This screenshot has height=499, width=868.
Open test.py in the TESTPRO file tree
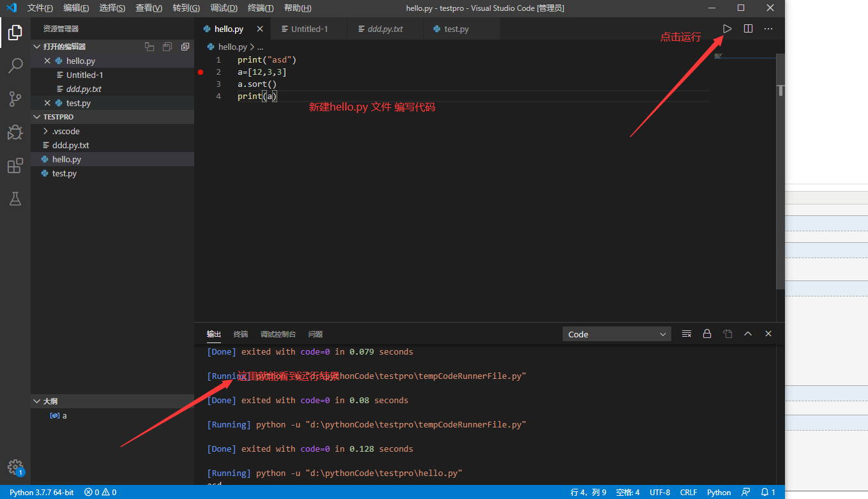coord(112,173)
